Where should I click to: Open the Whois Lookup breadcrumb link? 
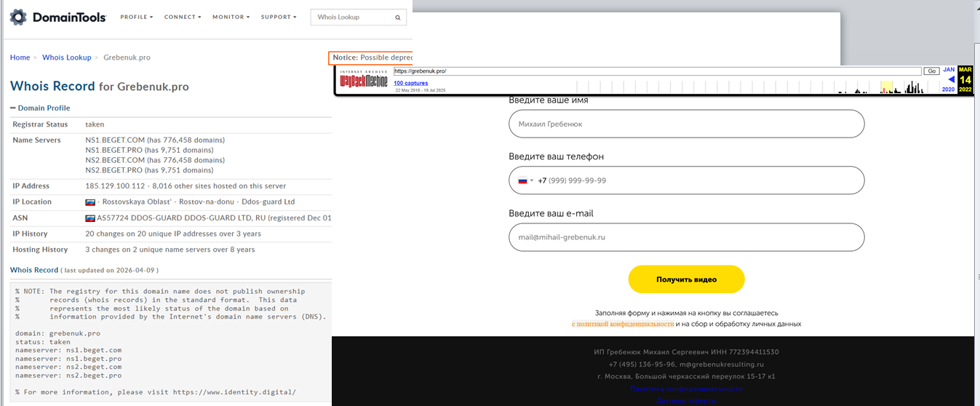coord(67,57)
